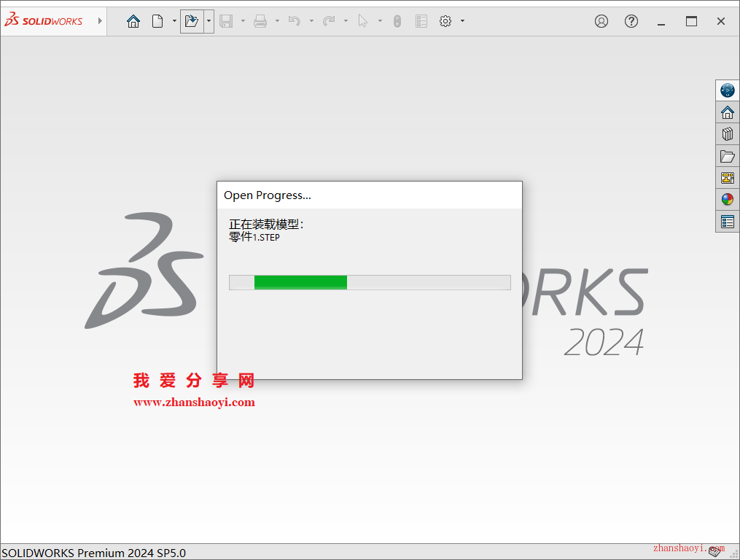
Task: Click the Save disk icon
Action: tap(226, 21)
